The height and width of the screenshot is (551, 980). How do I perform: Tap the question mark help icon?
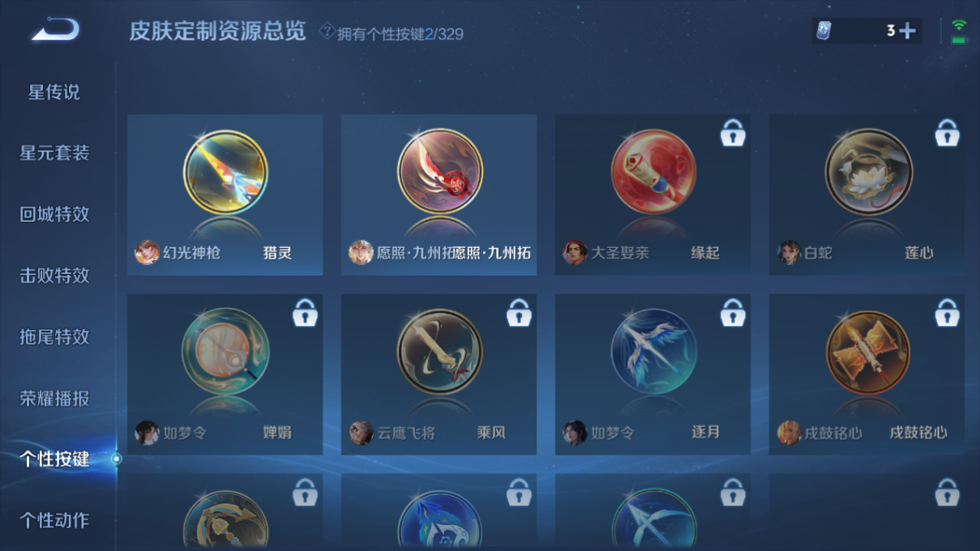click(x=327, y=32)
